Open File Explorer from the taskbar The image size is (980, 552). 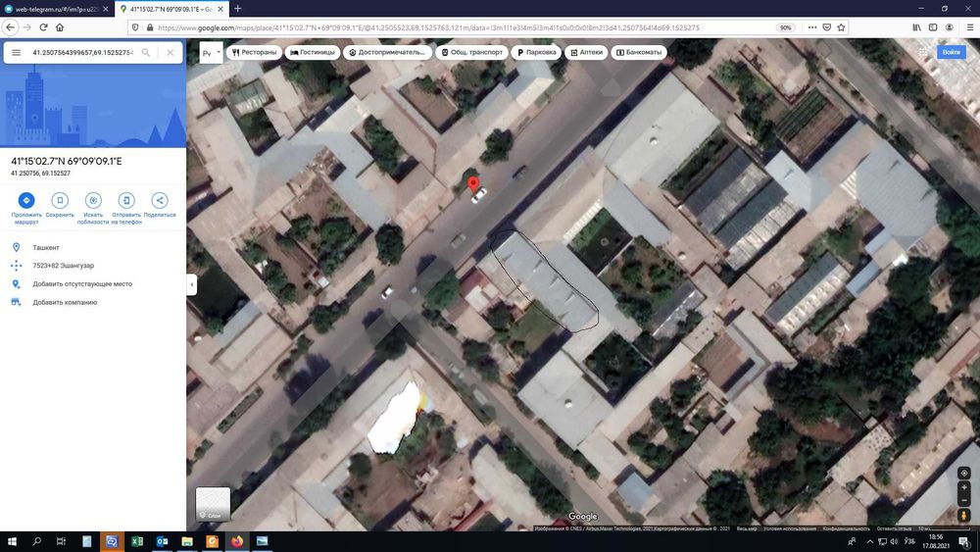pyautogui.click(x=187, y=541)
